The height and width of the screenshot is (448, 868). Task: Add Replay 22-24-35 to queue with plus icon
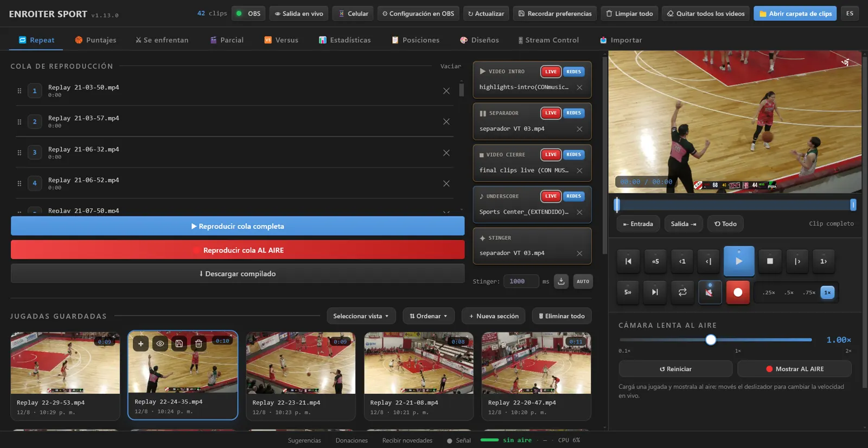pyautogui.click(x=141, y=343)
